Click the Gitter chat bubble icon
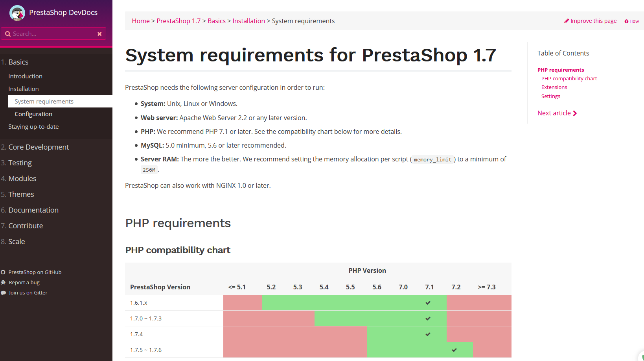The width and height of the screenshot is (644, 361). tap(3, 293)
